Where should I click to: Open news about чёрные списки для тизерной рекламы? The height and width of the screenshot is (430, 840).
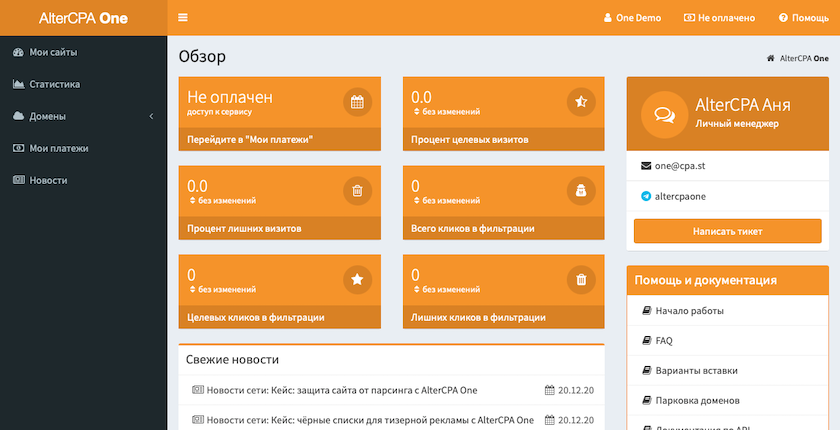(370, 419)
